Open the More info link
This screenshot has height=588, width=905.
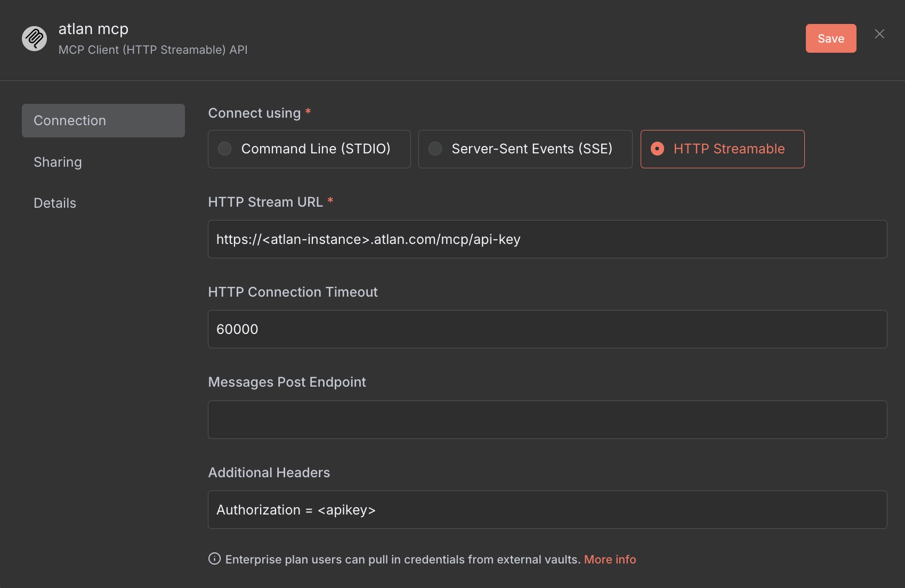(x=610, y=559)
